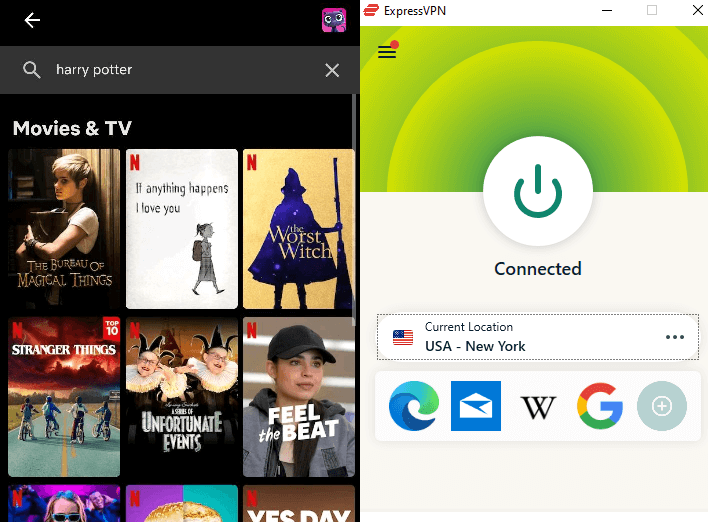Open the Google shortcut
The height and width of the screenshot is (522, 708).
[600, 405]
